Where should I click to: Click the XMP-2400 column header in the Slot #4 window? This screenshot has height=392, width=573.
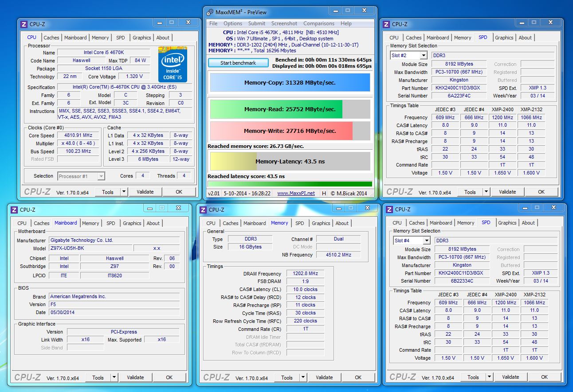point(506,295)
